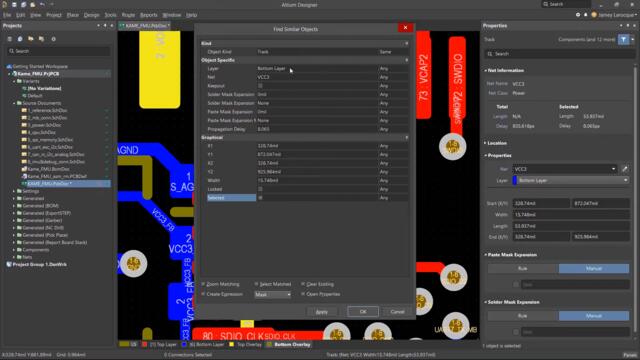The width and height of the screenshot is (640, 360).
Task: Open the Reports menu
Action: point(149,15)
